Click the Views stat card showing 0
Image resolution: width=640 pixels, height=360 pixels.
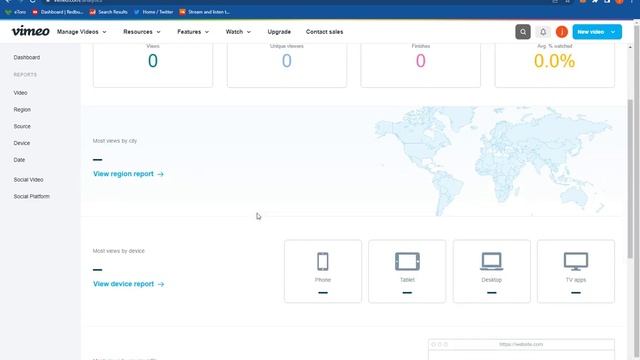[x=153, y=64]
